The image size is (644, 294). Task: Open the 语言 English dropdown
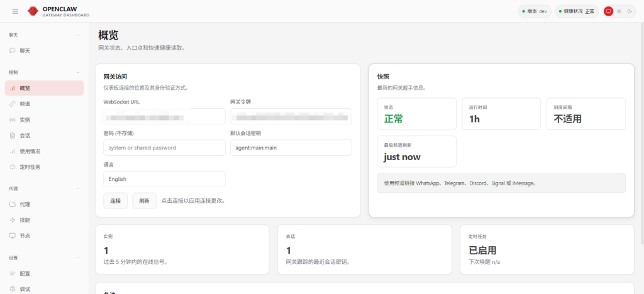point(164,179)
